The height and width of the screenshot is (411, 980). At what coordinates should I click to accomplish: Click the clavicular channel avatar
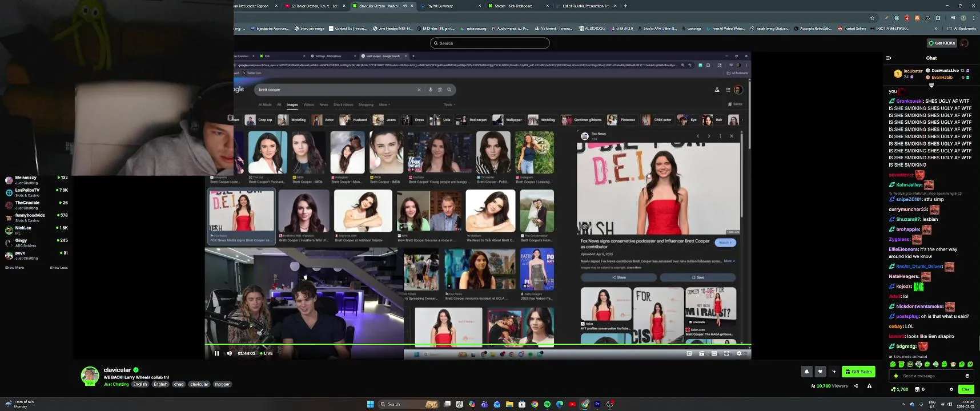[90, 376]
